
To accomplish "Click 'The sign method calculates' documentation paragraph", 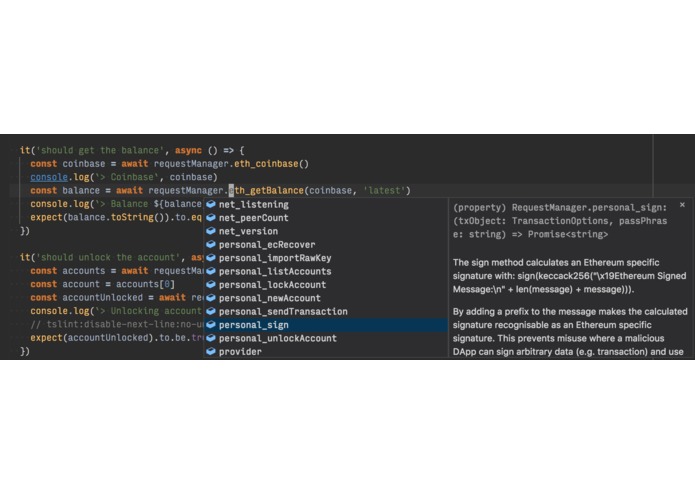I will coord(570,276).
